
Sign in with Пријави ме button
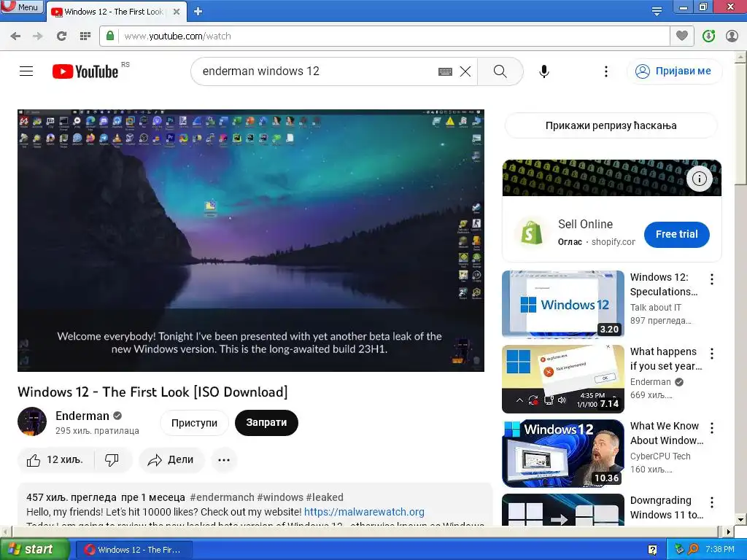click(x=675, y=71)
